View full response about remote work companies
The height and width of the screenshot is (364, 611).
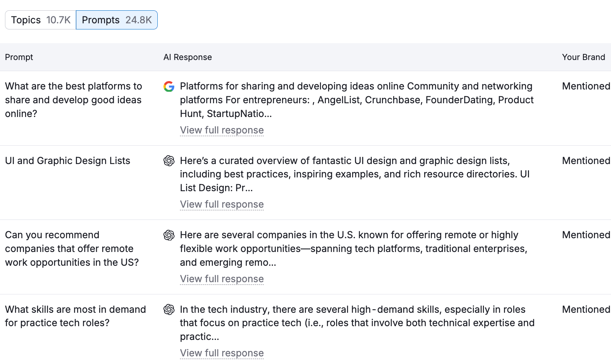tap(222, 279)
